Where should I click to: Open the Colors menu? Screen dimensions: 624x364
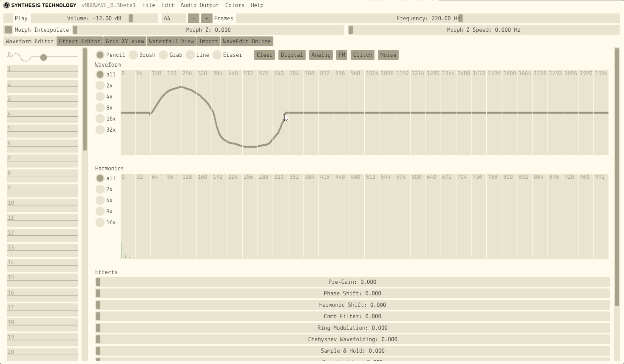[x=234, y=5]
